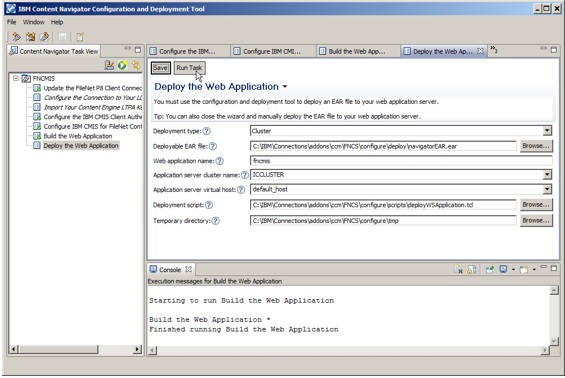Switch to the Configure the IBM... tab
This screenshot has height=378, width=565.
187,51
